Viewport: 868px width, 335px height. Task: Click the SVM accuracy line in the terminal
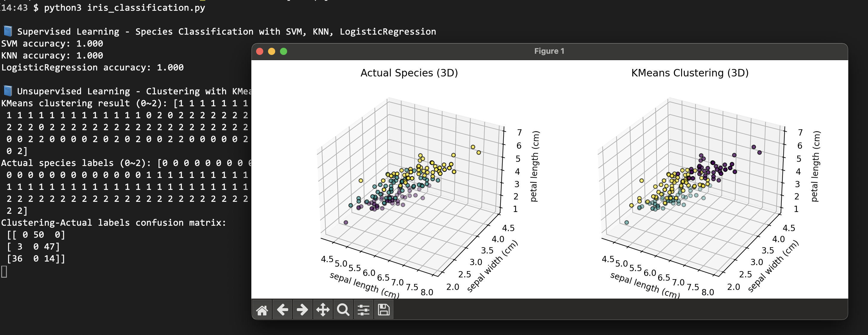coord(52,44)
